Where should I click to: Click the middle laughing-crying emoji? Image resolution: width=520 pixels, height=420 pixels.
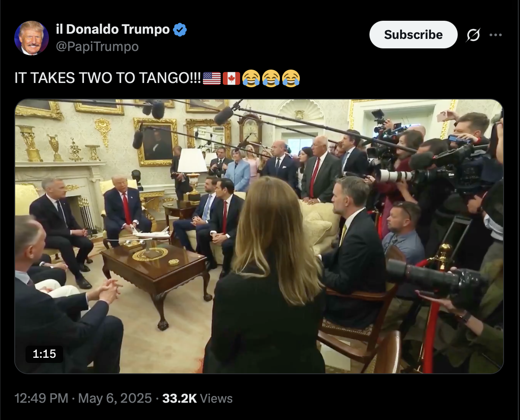pyautogui.click(x=271, y=78)
